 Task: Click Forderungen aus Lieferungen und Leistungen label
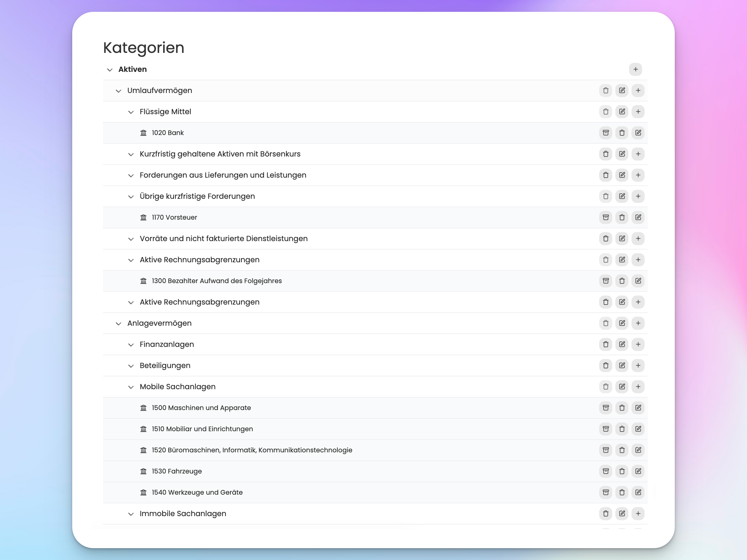pyautogui.click(x=223, y=175)
